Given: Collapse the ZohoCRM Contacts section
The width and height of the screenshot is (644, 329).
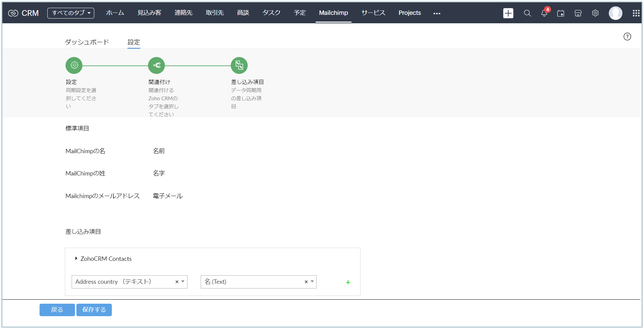Looking at the screenshot, I should click(76, 258).
